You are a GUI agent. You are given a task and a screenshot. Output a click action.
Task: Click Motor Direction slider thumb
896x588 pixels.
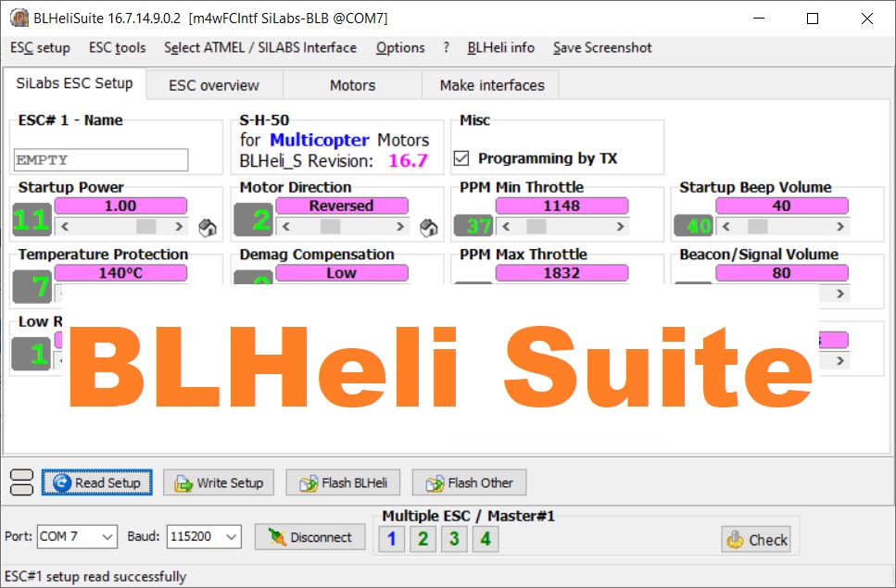(330, 227)
